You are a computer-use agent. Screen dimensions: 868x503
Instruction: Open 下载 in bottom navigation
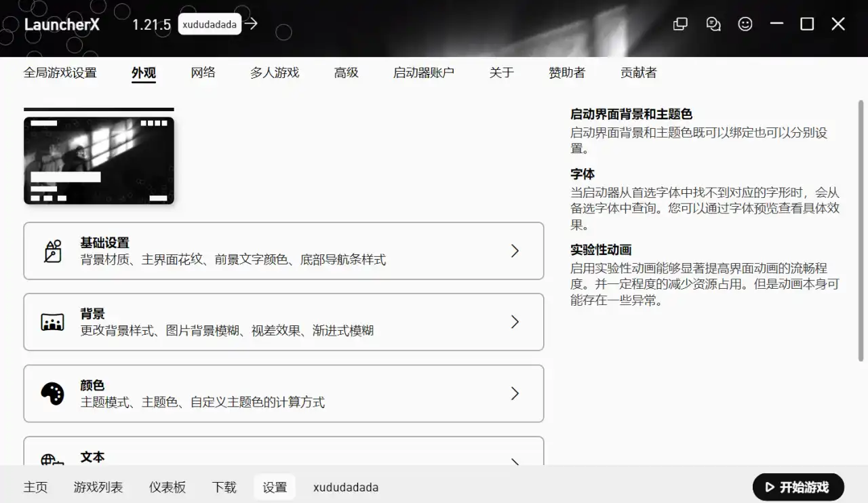click(x=224, y=487)
